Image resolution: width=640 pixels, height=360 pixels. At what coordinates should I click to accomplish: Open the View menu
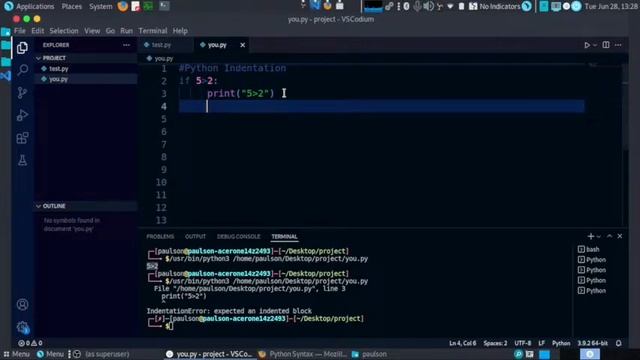(x=92, y=31)
